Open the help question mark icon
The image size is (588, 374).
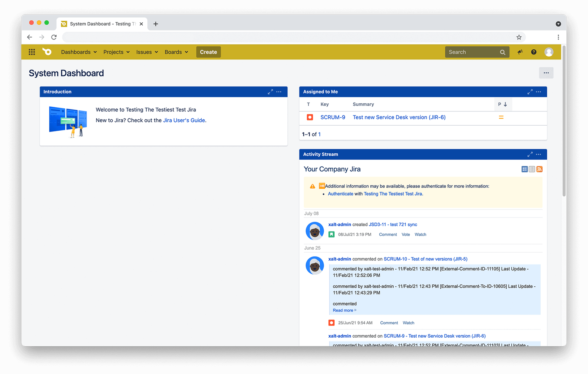click(534, 52)
